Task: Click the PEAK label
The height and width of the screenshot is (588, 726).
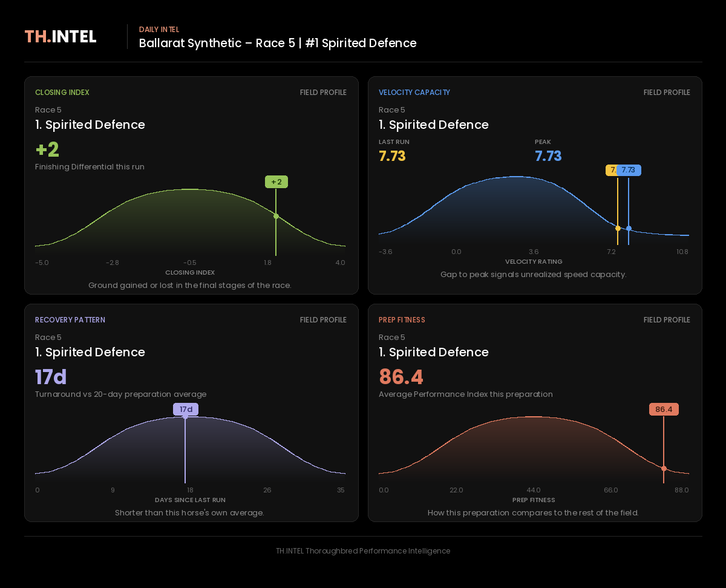Action: click(x=543, y=142)
